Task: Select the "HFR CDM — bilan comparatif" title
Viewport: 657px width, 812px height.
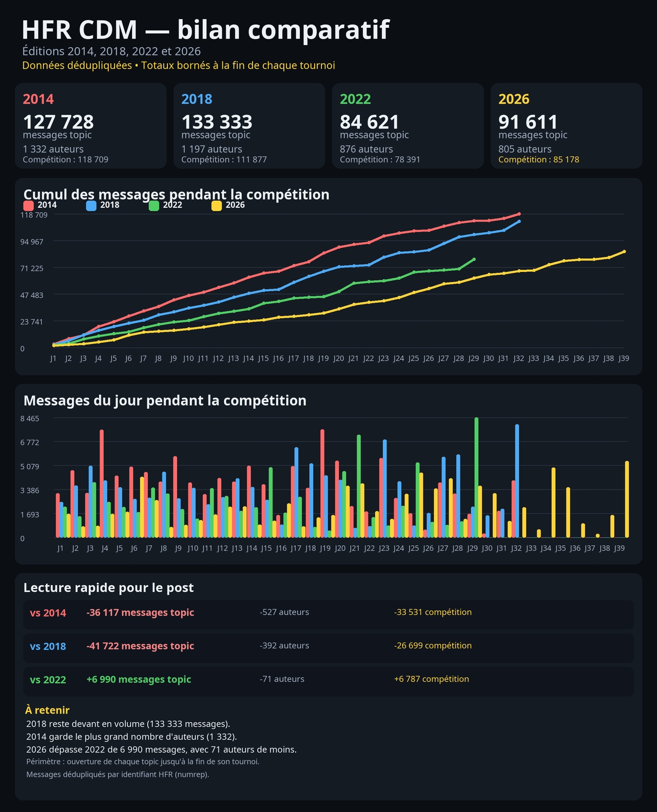Action: (206, 30)
